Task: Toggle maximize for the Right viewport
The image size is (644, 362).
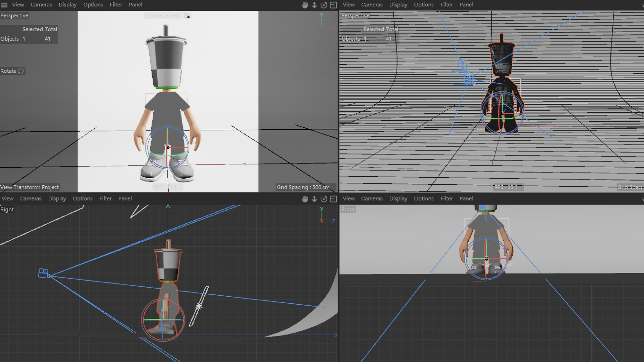Action: 333,199
